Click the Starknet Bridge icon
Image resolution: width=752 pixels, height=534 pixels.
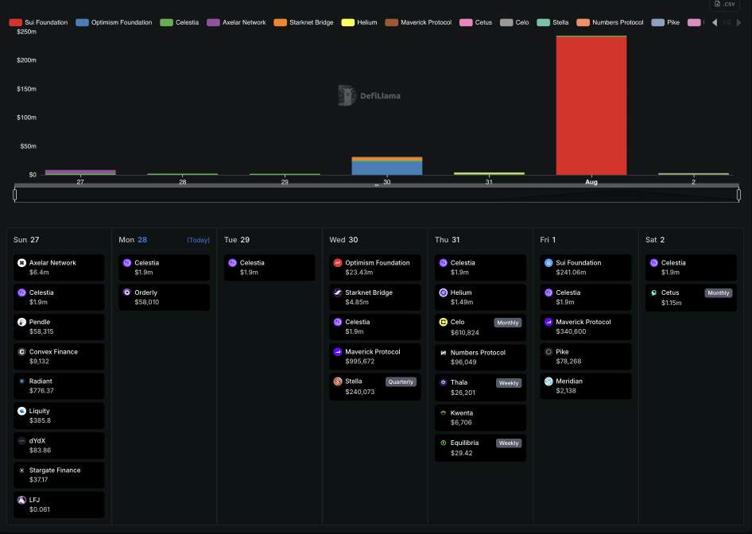(338, 293)
